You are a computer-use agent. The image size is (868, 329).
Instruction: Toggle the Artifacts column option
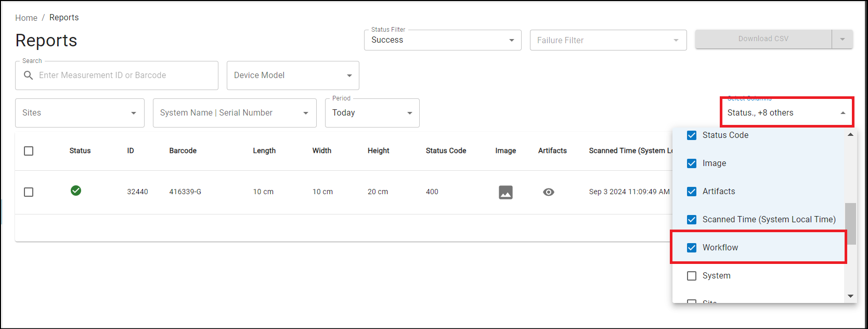click(x=692, y=192)
